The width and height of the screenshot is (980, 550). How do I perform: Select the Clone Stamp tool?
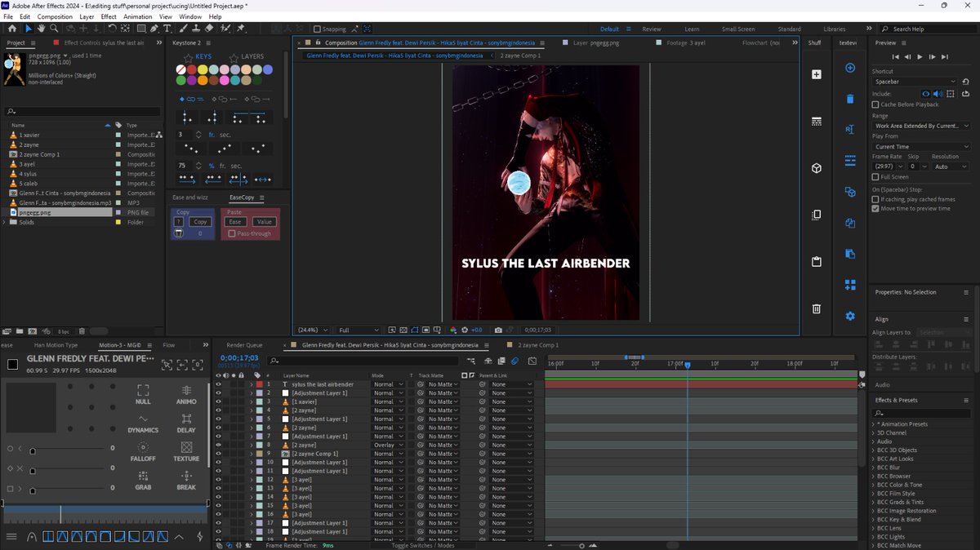pos(195,29)
